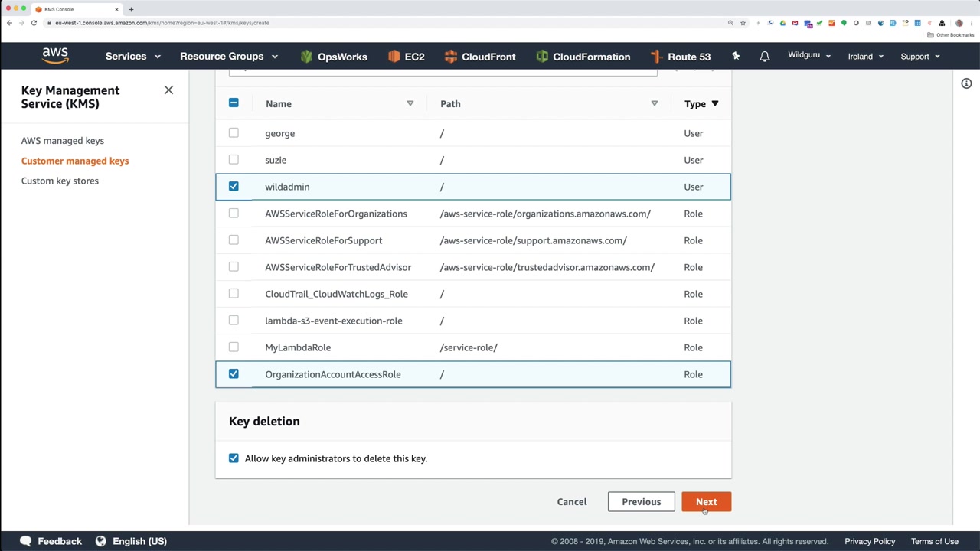This screenshot has height=551, width=980.
Task: Toggle Allow key administrators to delete this key
Action: pos(234,458)
